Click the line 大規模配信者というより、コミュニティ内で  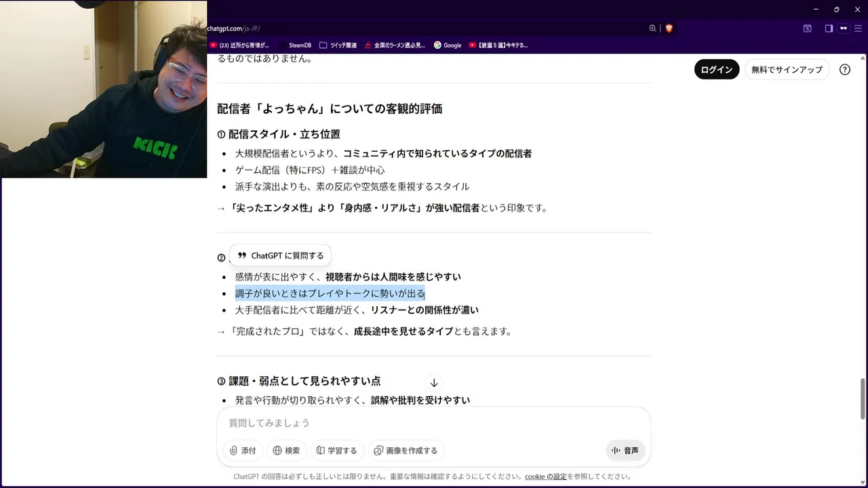point(383,153)
